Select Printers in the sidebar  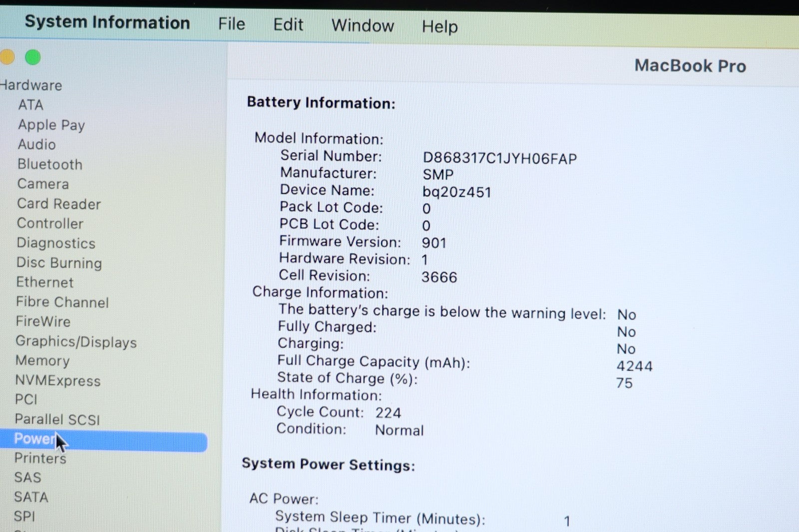coord(40,458)
